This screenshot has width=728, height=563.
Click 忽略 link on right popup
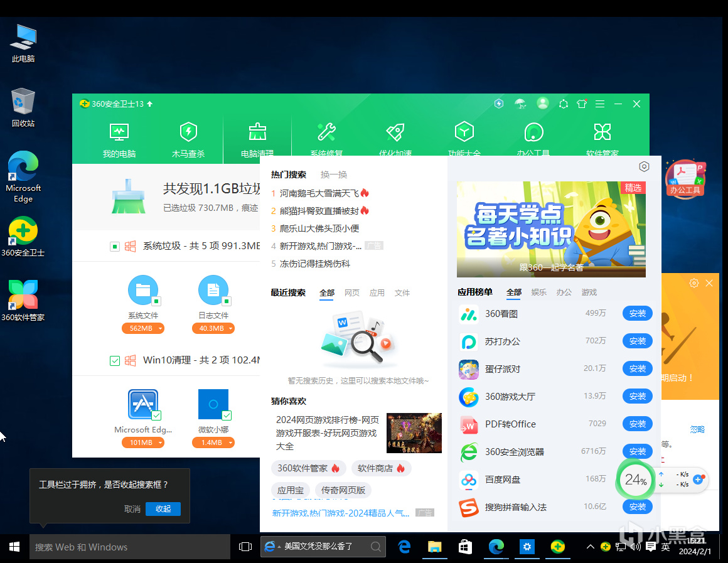(x=697, y=429)
